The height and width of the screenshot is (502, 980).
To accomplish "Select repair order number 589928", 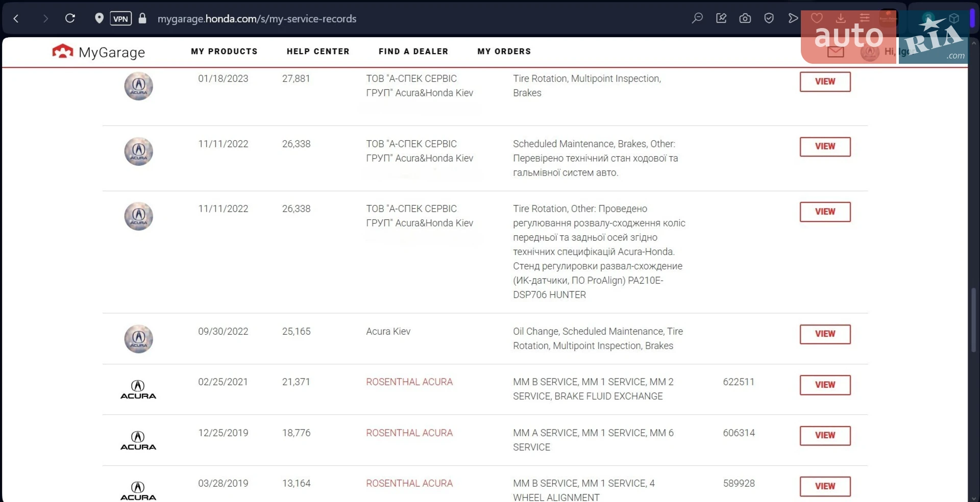I will (739, 484).
